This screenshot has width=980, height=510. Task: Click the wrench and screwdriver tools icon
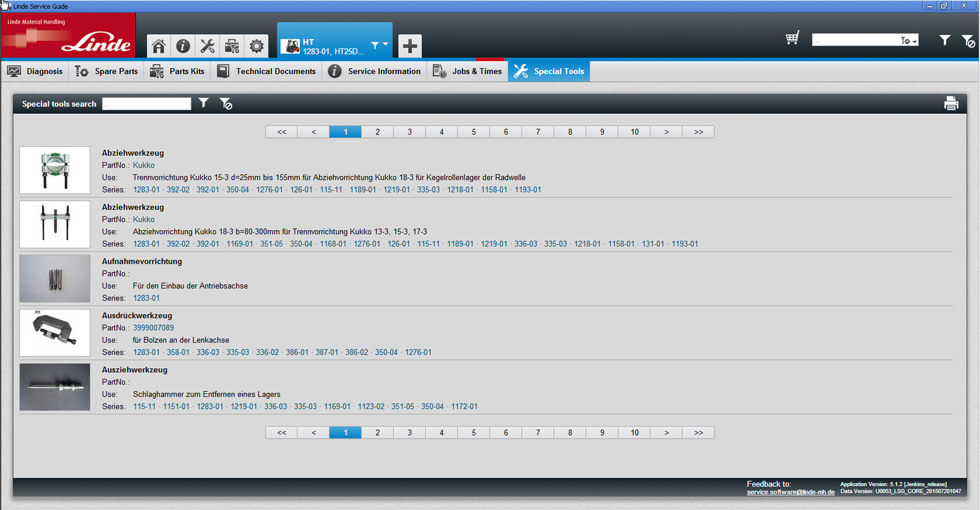click(x=207, y=46)
